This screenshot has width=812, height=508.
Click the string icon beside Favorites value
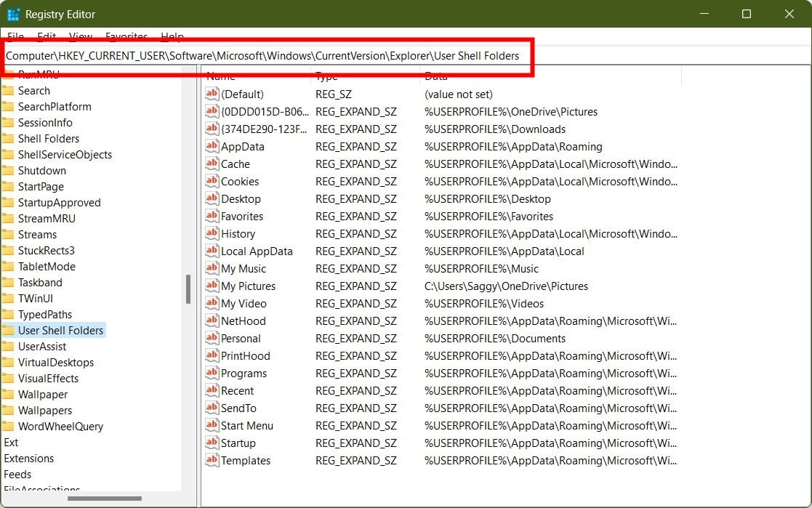212,216
